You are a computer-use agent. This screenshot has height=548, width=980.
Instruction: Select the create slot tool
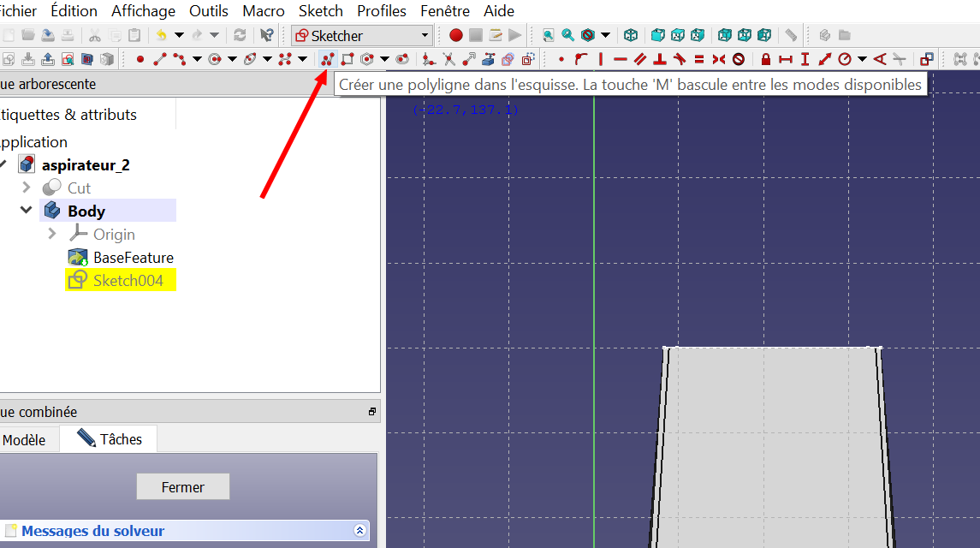[x=402, y=59]
